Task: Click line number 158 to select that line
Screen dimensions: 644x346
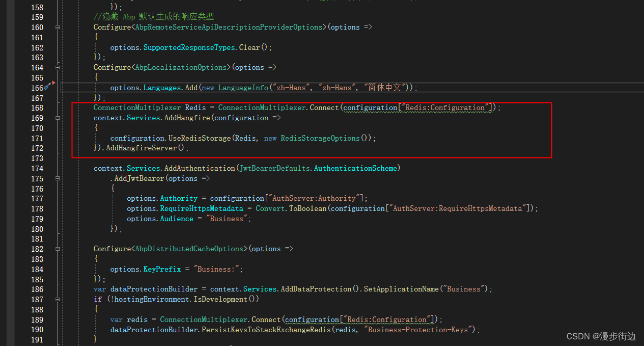Action: click(37, 7)
